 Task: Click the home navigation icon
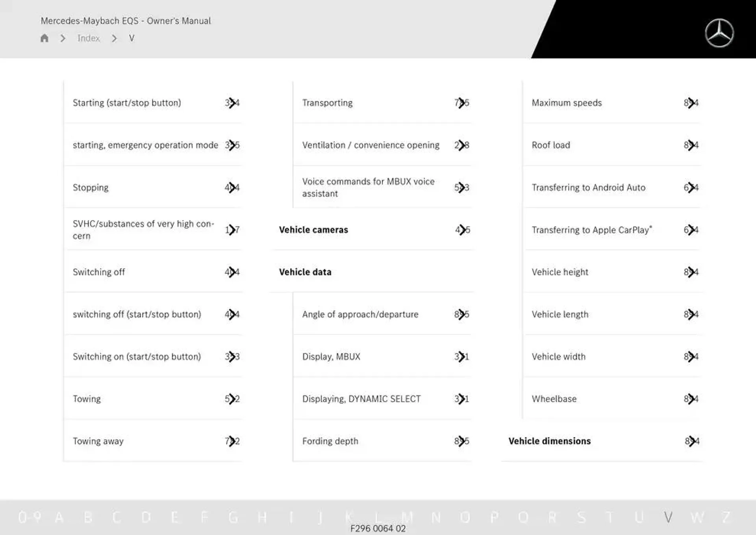(x=44, y=38)
